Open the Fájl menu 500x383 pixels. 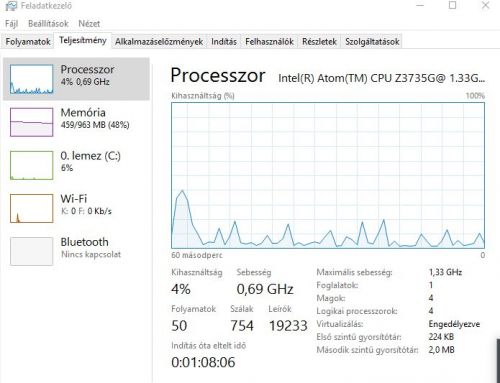(11, 24)
